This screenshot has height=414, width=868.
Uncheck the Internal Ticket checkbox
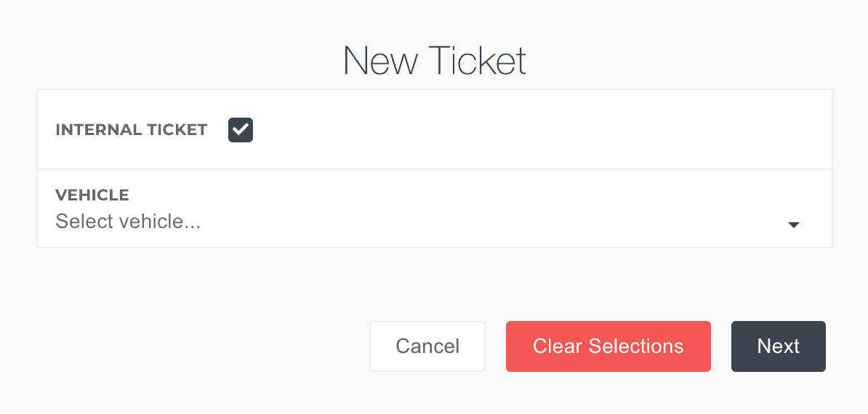(x=241, y=130)
